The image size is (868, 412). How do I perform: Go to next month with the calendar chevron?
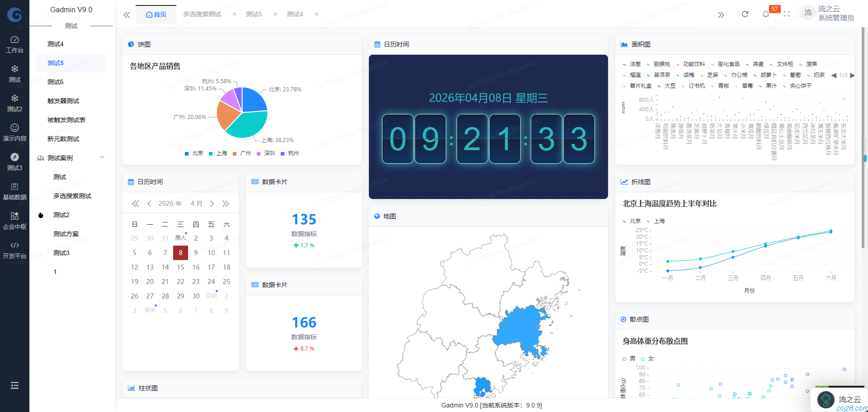pyautogui.click(x=212, y=204)
